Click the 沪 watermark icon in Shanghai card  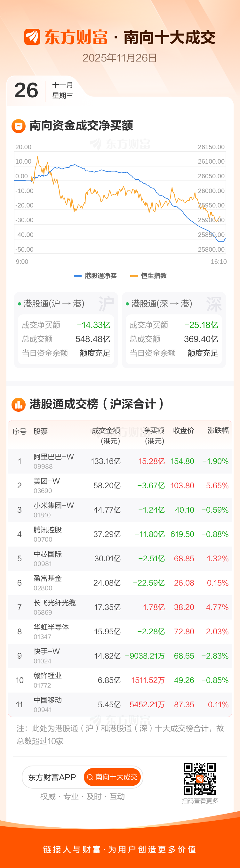point(106,304)
